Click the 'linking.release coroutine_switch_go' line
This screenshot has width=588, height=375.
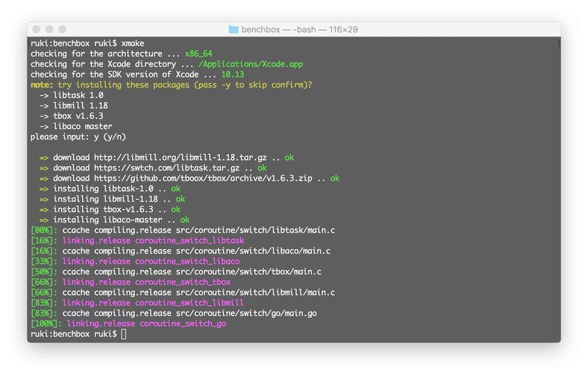(x=146, y=324)
